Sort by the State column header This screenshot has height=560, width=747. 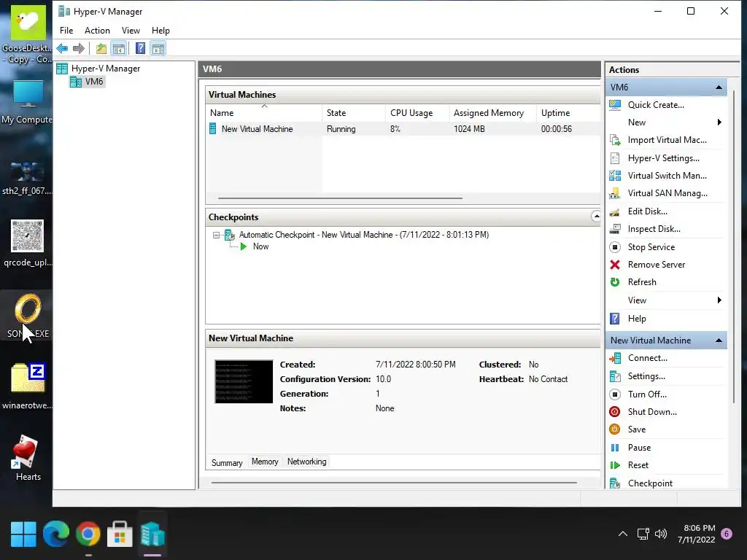(354, 113)
